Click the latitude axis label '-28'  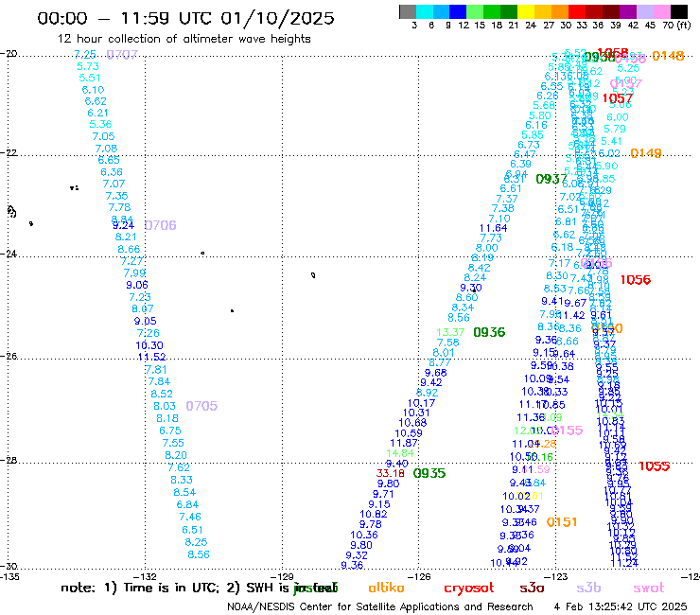tap(9, 460)
